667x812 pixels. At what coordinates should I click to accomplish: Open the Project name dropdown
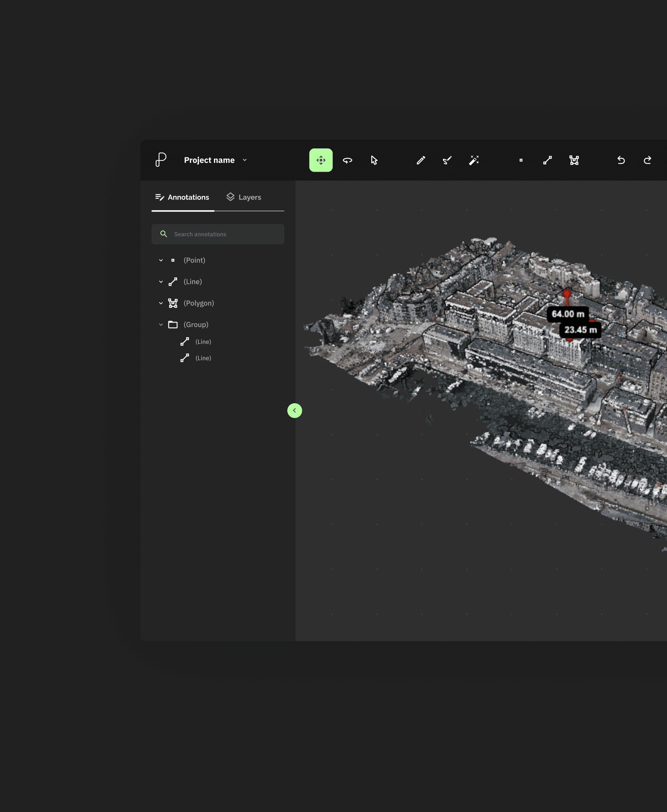[x=245, y=160]
